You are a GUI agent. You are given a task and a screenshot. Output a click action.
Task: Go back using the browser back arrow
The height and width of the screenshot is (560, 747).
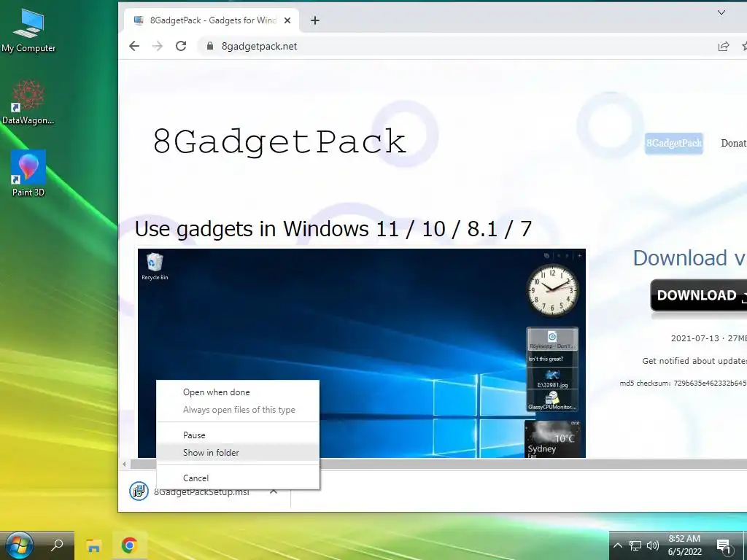coord(134,46)
